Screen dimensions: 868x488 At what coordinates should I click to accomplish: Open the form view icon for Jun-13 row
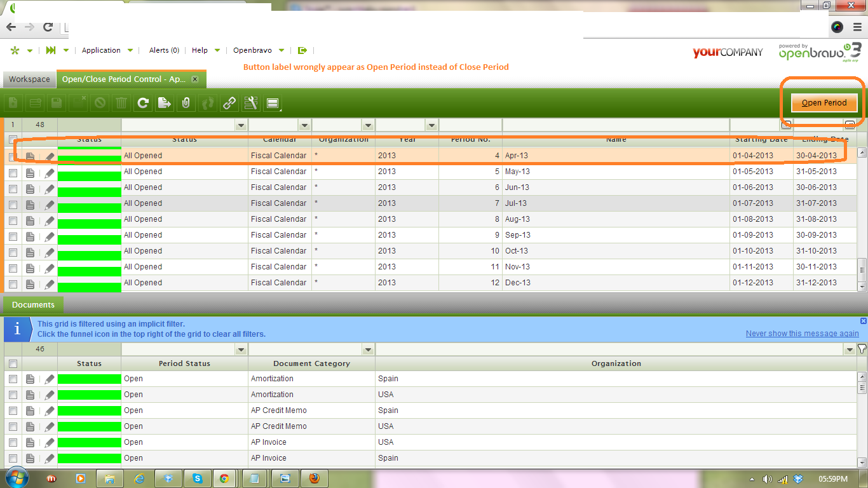coord(30,189)
